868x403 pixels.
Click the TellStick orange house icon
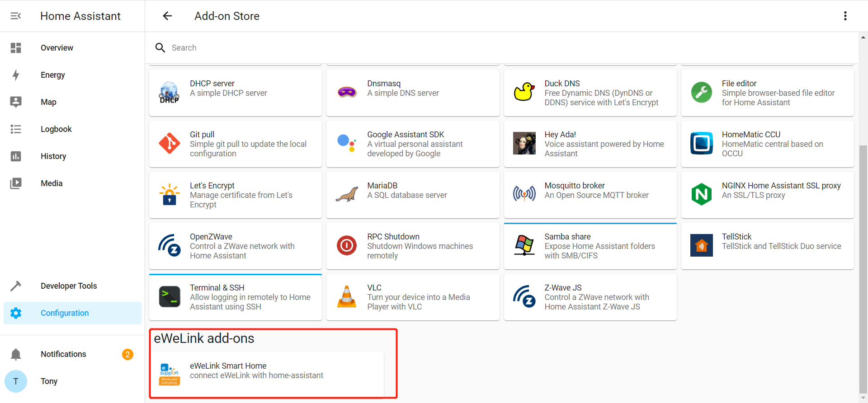click(702, 245)
